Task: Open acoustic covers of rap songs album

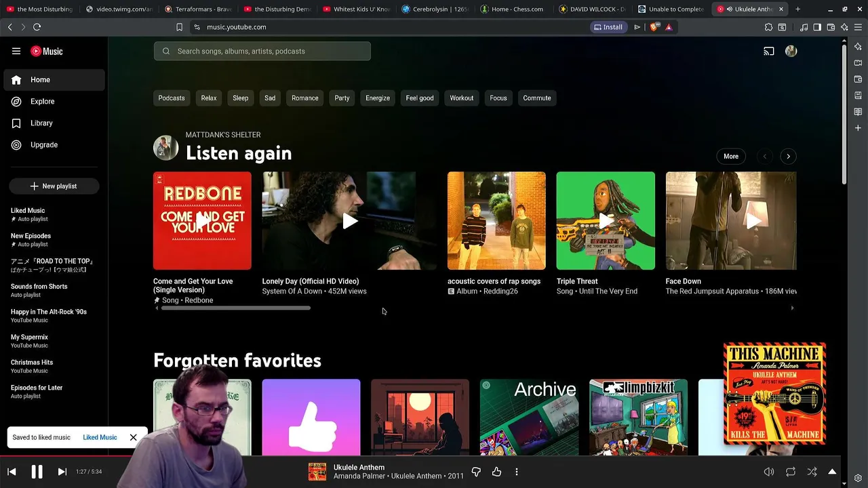Action: point(496,220)
